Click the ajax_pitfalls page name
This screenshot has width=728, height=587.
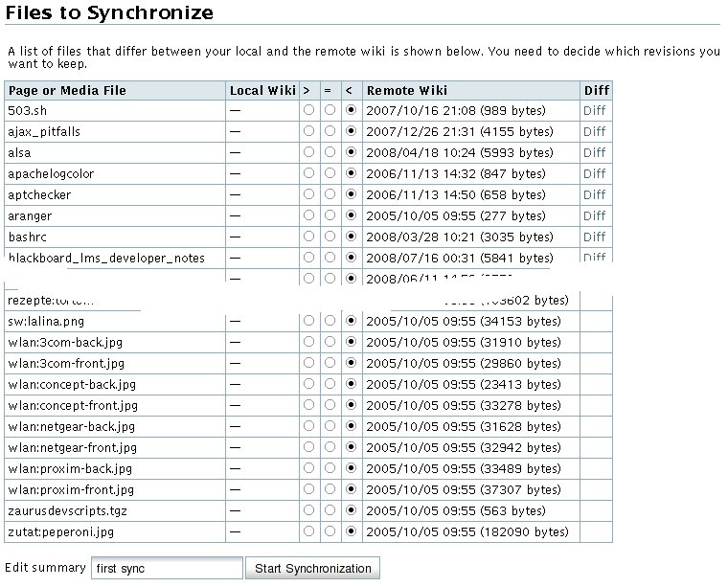point(44,132)
